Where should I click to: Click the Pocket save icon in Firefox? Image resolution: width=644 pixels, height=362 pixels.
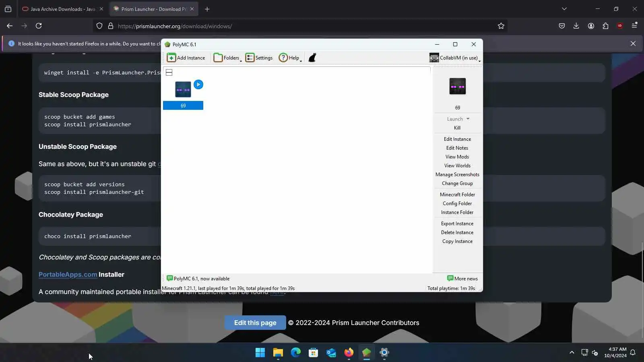coord(562,26)
